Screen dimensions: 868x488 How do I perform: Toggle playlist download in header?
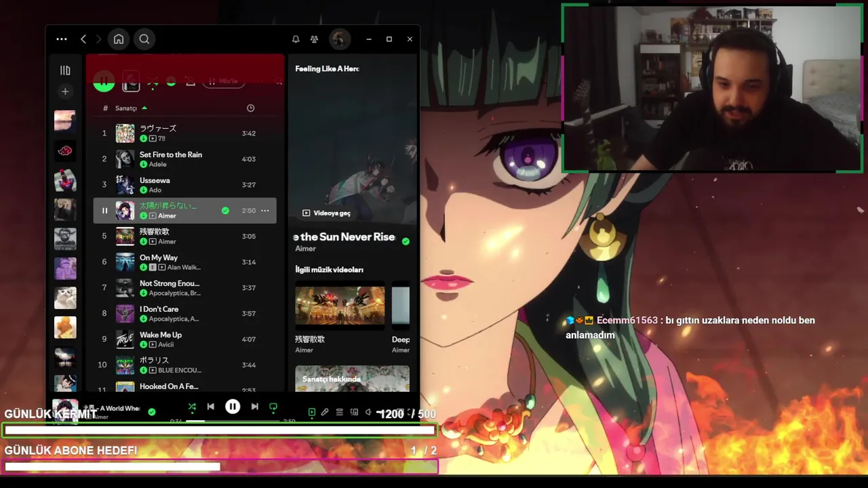click(x=171, y=81)
